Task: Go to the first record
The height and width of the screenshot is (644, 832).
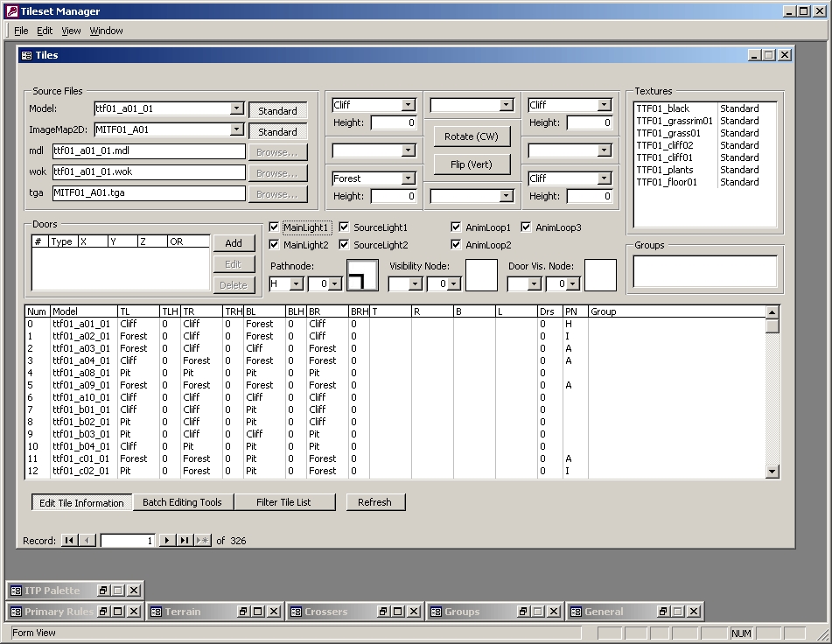Action: 68,541
